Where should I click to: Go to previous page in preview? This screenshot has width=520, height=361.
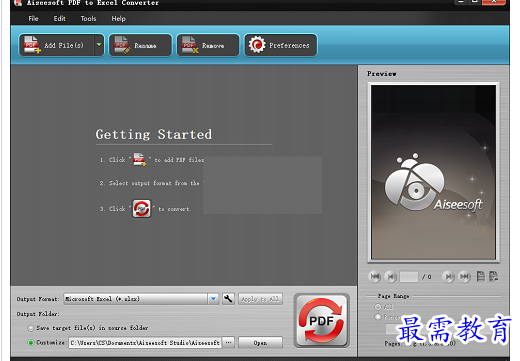391,276
